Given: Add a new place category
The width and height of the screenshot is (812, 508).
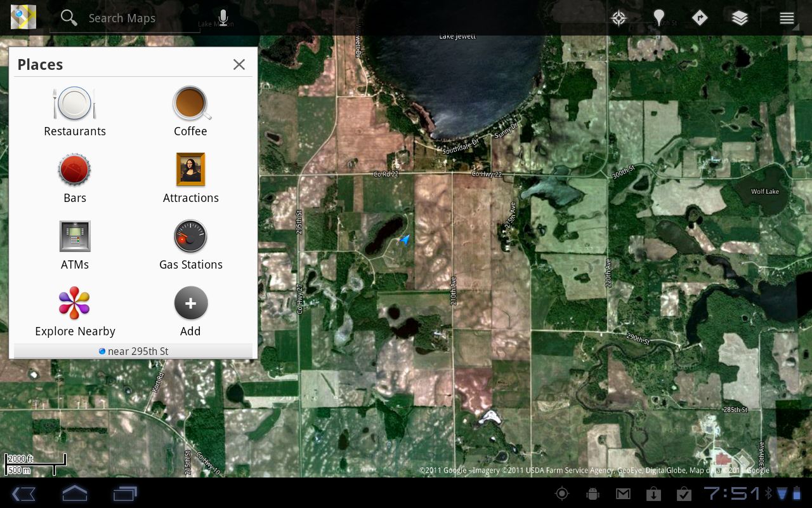Looking at the screenshot, I should (191, 303).
